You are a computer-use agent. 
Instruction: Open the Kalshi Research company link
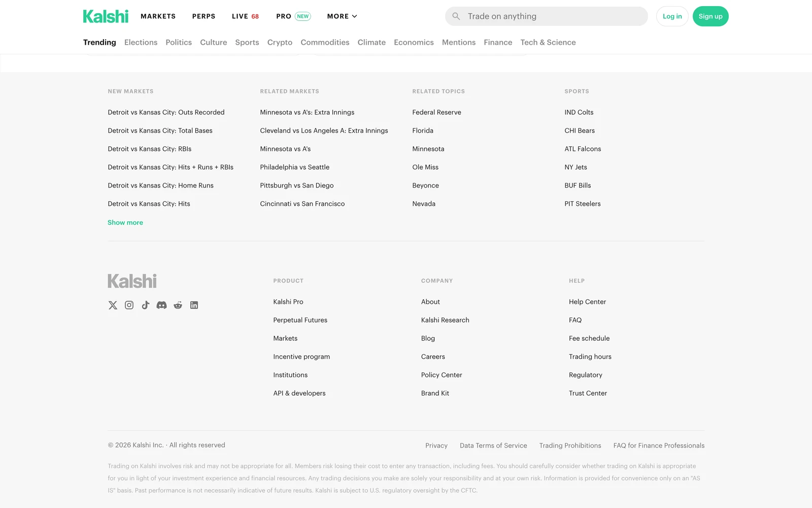[445, 320]
